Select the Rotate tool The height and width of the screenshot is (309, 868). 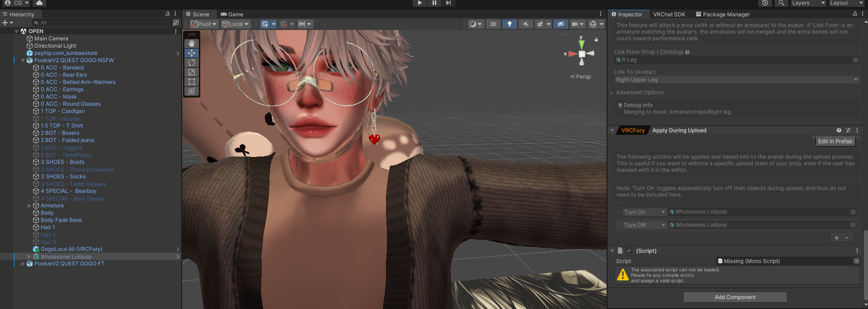pos(192,63)
